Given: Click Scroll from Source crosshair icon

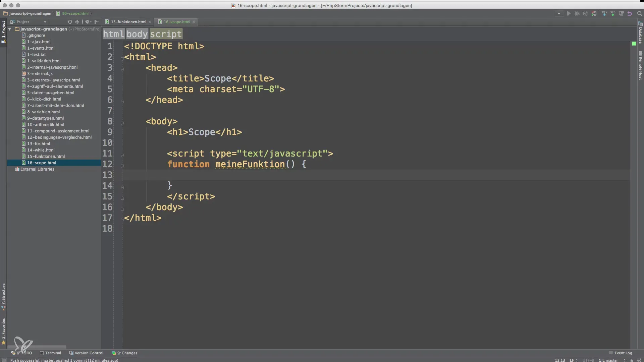Looking at the screenshot, I should 70,22.
